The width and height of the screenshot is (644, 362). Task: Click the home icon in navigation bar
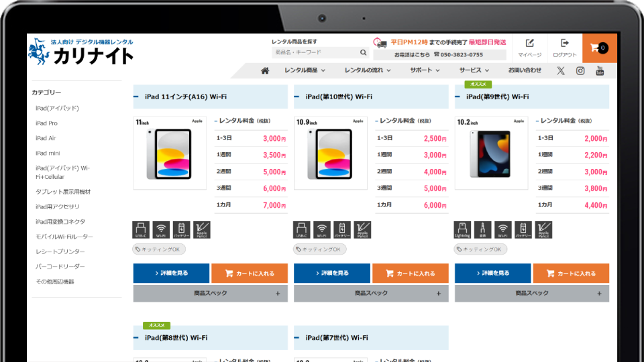(x=265, y=70)
